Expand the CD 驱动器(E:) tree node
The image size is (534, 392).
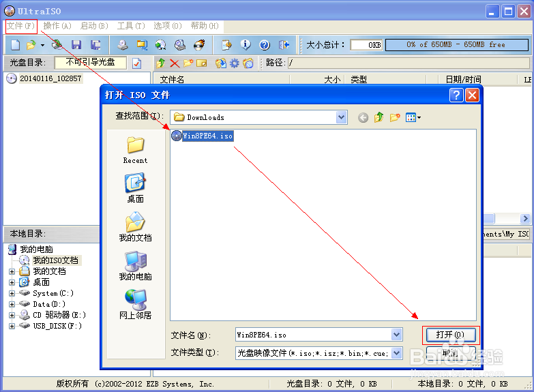point(12,316)
